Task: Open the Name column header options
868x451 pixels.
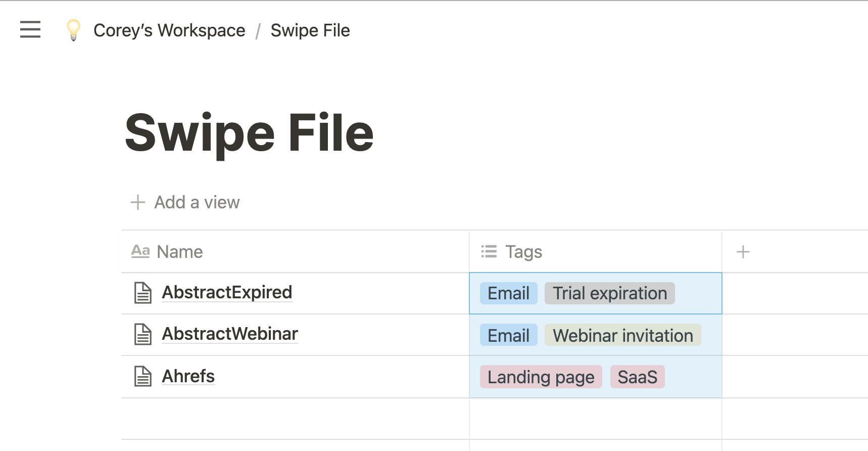Action: click(x=179, y=251)
